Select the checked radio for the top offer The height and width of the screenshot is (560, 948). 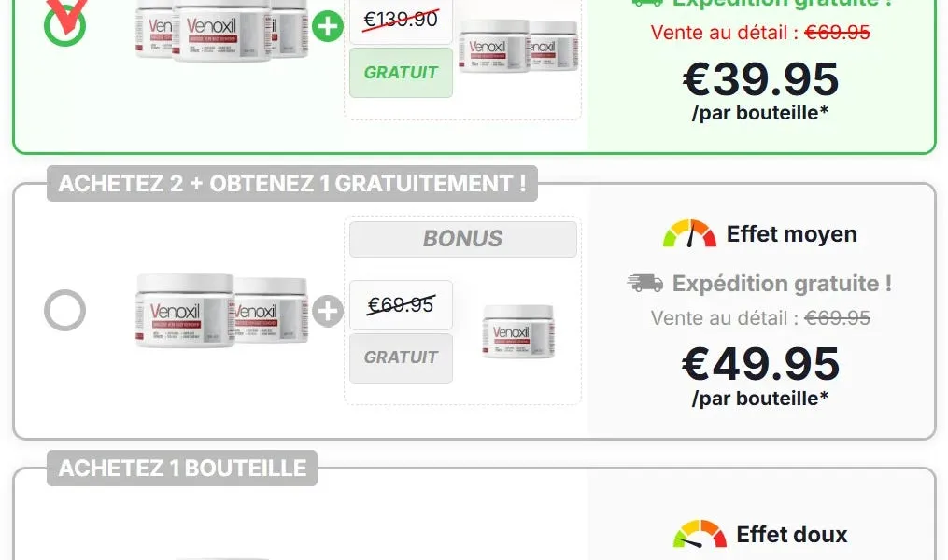(x=64, y=27)
